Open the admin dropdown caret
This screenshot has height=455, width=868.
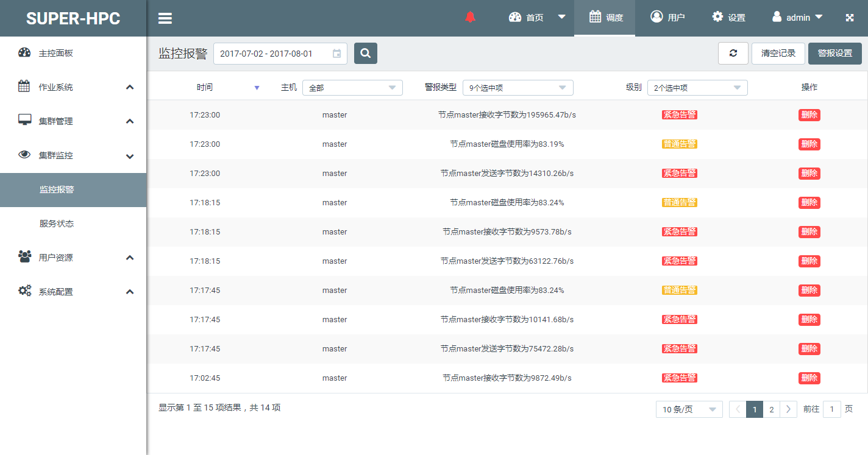(819, 17)
